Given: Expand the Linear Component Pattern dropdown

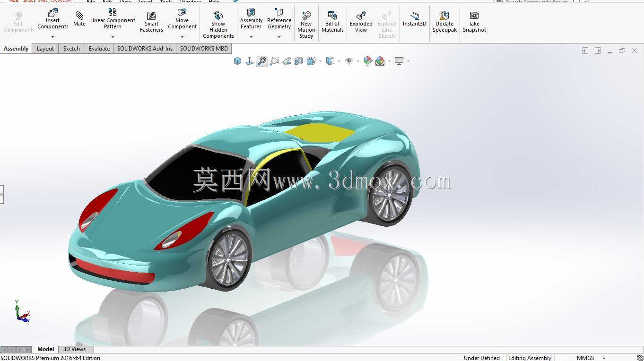Looking at the screenshot, I should tap(113, 37).
